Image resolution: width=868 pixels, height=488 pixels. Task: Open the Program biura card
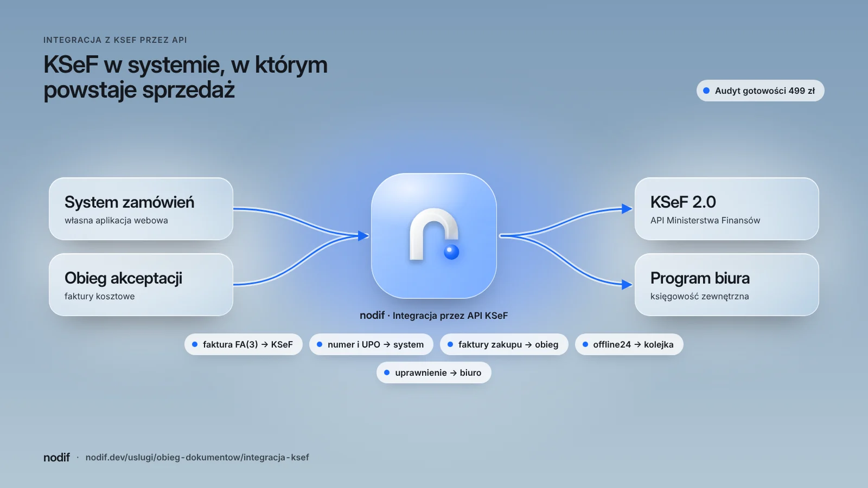[727, 285]
